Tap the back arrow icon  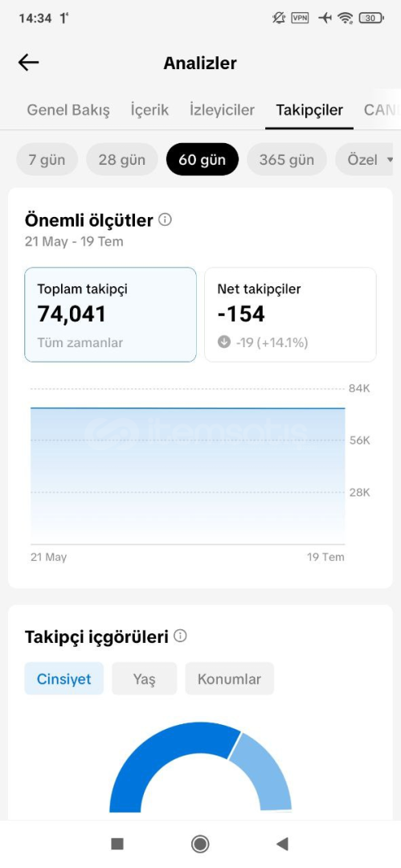tap(28, 63)
